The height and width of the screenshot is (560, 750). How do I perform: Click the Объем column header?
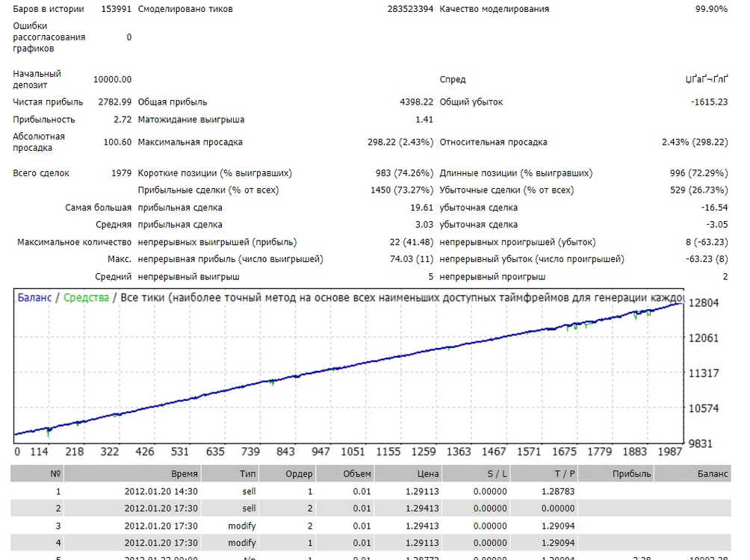click(x=357, y=473)
